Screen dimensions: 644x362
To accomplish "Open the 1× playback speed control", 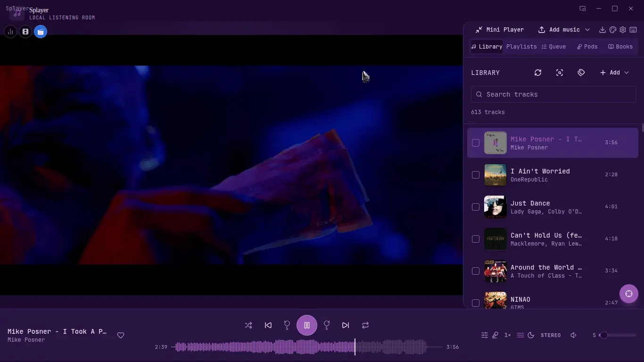I will pyautogui.click(x=508, y=335).
